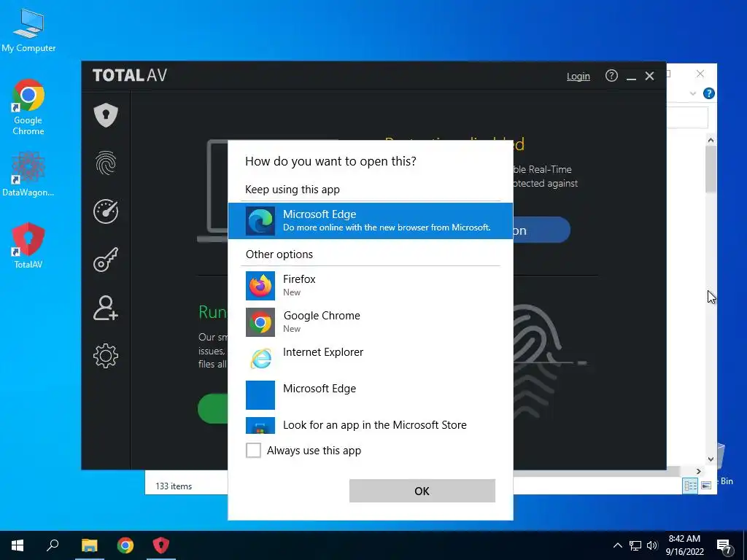Click the blue button behind the dialog in TotalAV
The width and height of the screenshot is (747, 560).
point(541,230)
